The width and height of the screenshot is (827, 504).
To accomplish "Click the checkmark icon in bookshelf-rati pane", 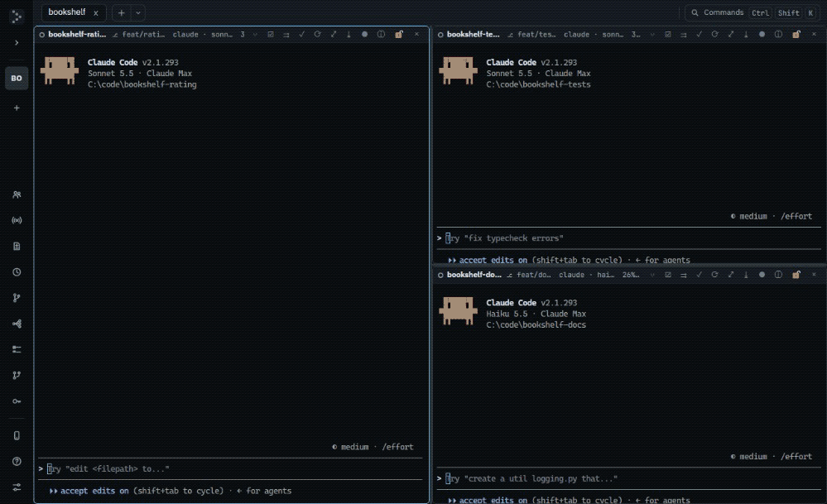I will point(301,34).
